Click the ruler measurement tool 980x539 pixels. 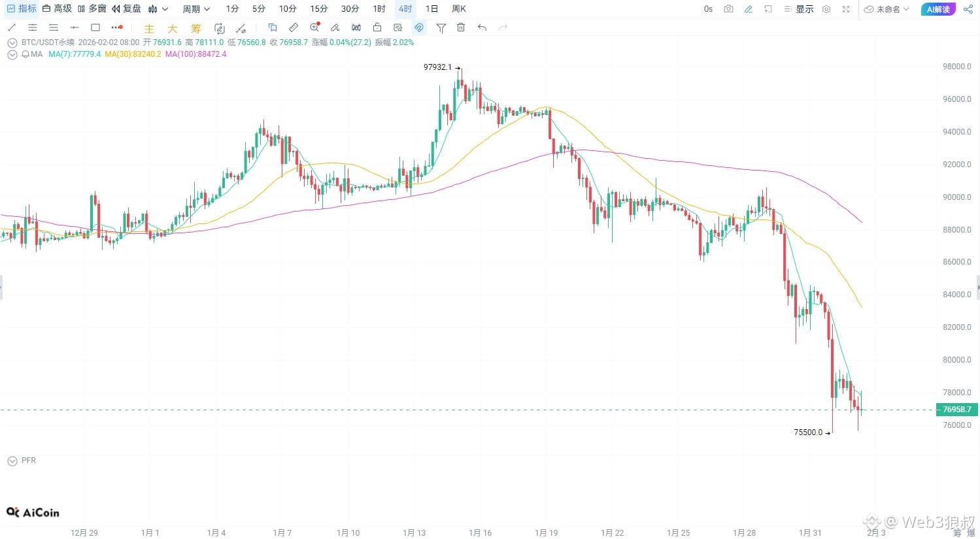(x=294, y=27)
